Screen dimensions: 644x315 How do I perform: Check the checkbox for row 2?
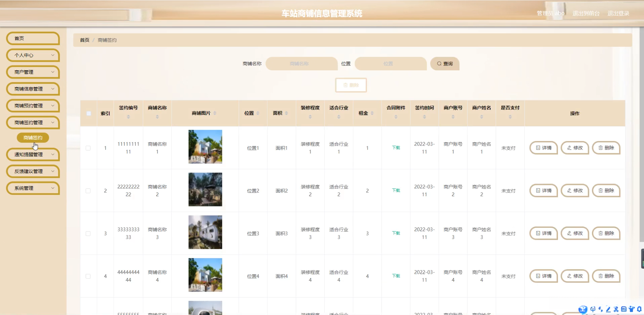coord(88,191)
